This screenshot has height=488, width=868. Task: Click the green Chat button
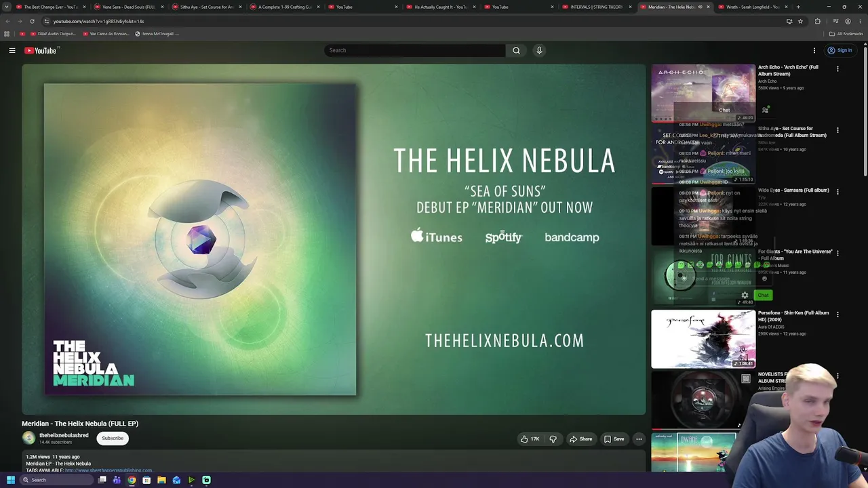(x=763, y=296)
